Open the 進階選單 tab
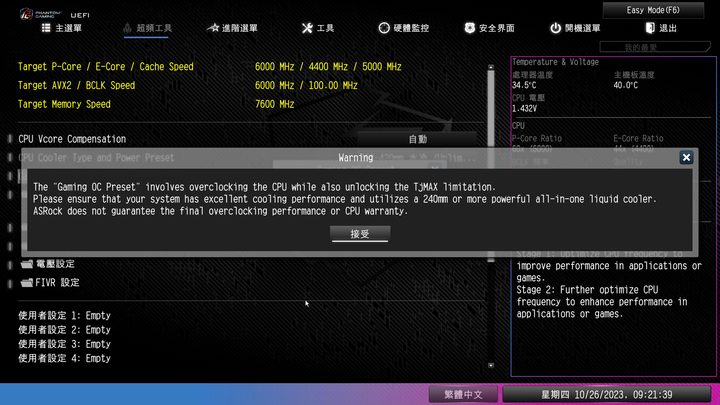This screenshot has height=405, width=720. pos(232,28)
